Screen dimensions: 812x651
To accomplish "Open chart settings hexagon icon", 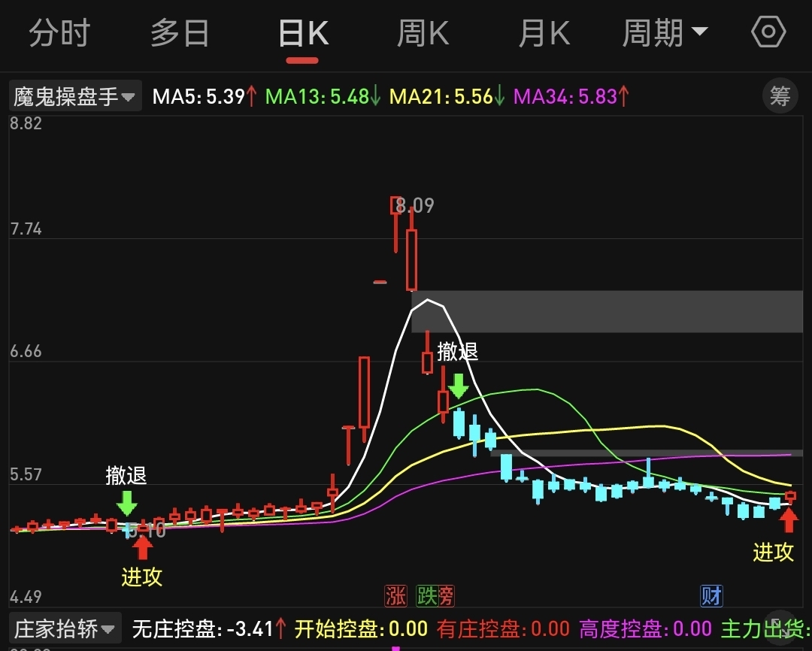I will tap(768, 32).
